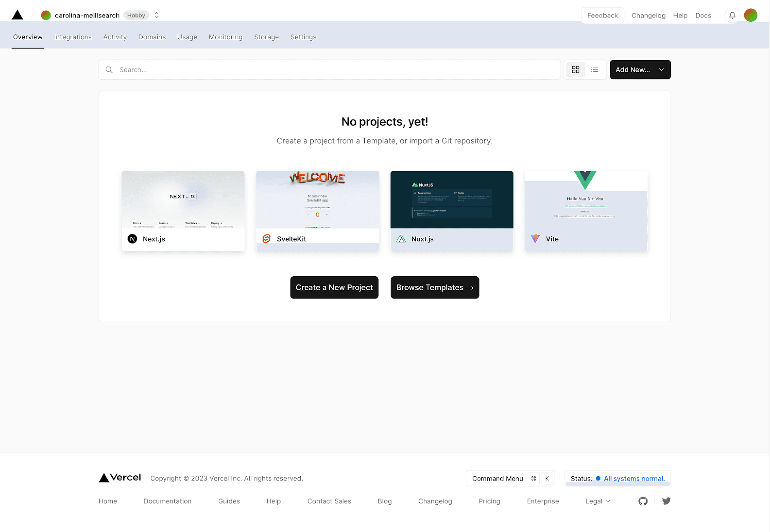Go to the Overview tab
This screenshot has height=532, width=770.
click(28, 37)
